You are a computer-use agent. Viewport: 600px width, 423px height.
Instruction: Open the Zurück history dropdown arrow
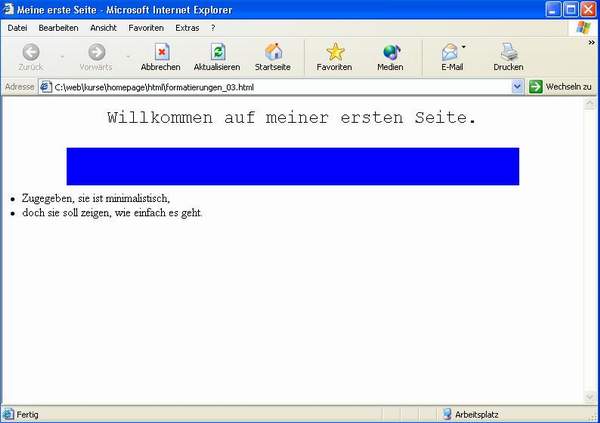tap(62, 57)
